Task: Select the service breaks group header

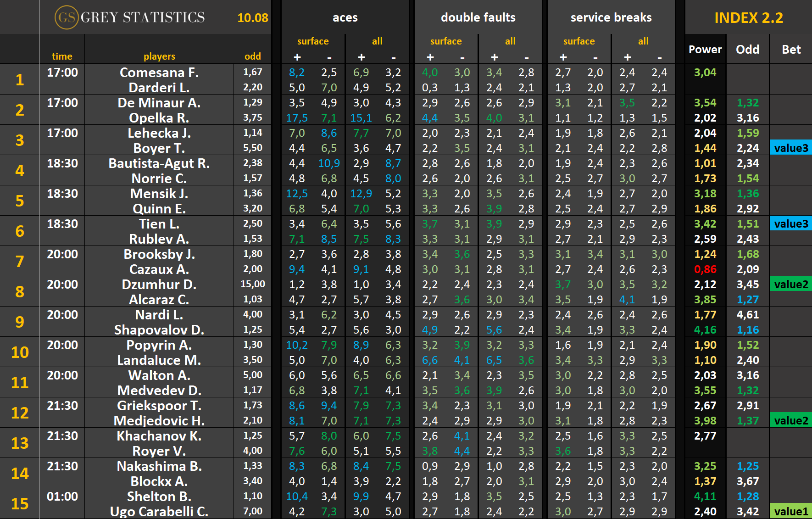Action: pyautogui.click(x=611, y=17)
